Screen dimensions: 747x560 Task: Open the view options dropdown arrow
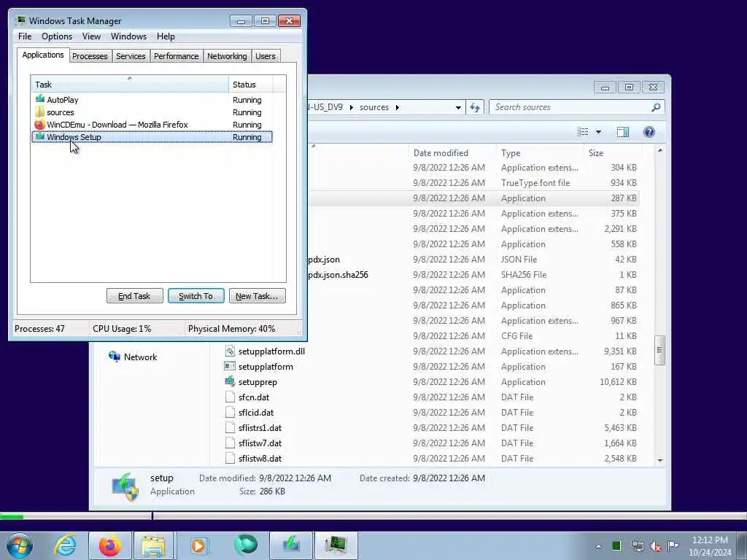click(x=598, y=132)
